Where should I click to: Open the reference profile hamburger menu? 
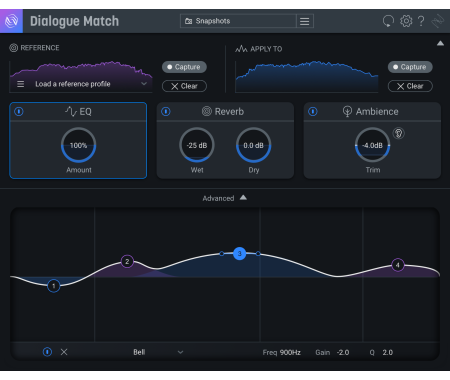[x=21, y=84]
